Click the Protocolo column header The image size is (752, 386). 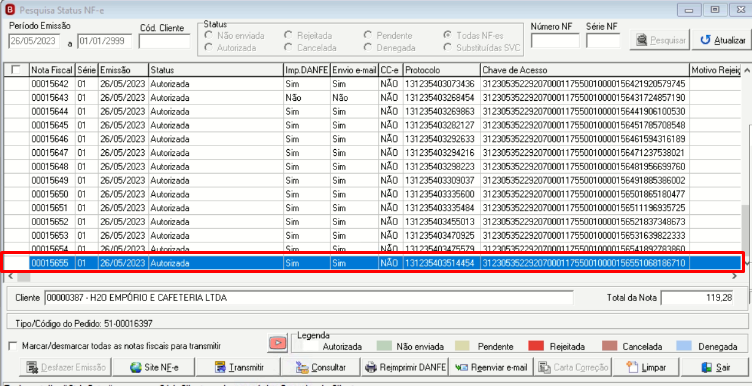pos(441,70)
